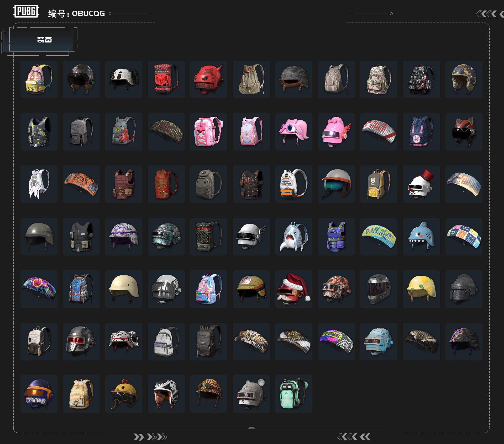Select the beige drawstring sack backpack
The height and width of the screenshot is (444, 504).
(251, 79)
